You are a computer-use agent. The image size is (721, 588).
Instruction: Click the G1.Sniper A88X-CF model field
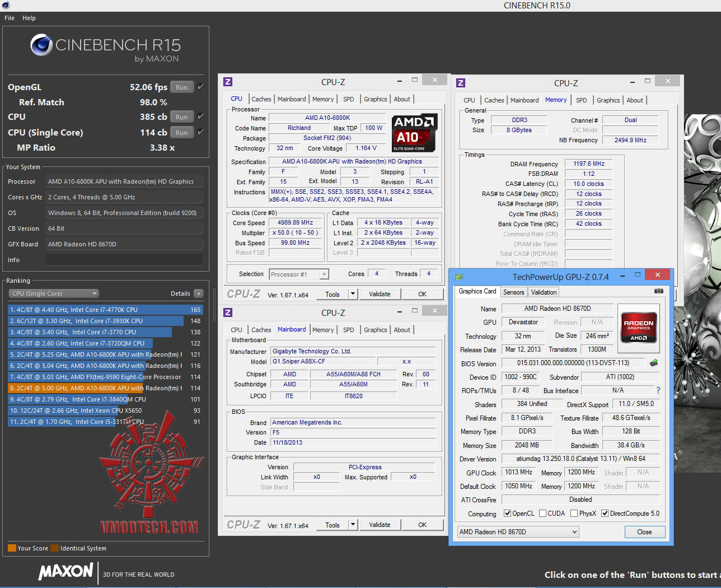tap(323, 361)
